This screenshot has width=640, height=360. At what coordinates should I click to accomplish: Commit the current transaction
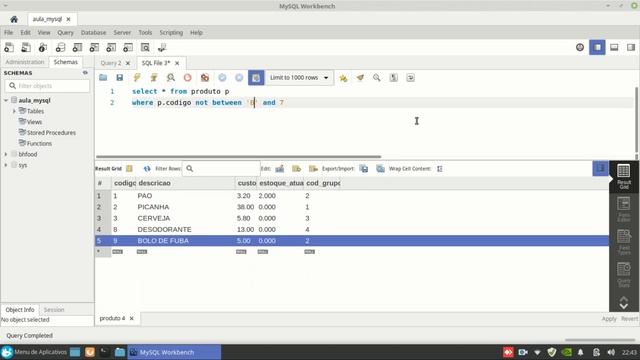(x=222, y=78)
